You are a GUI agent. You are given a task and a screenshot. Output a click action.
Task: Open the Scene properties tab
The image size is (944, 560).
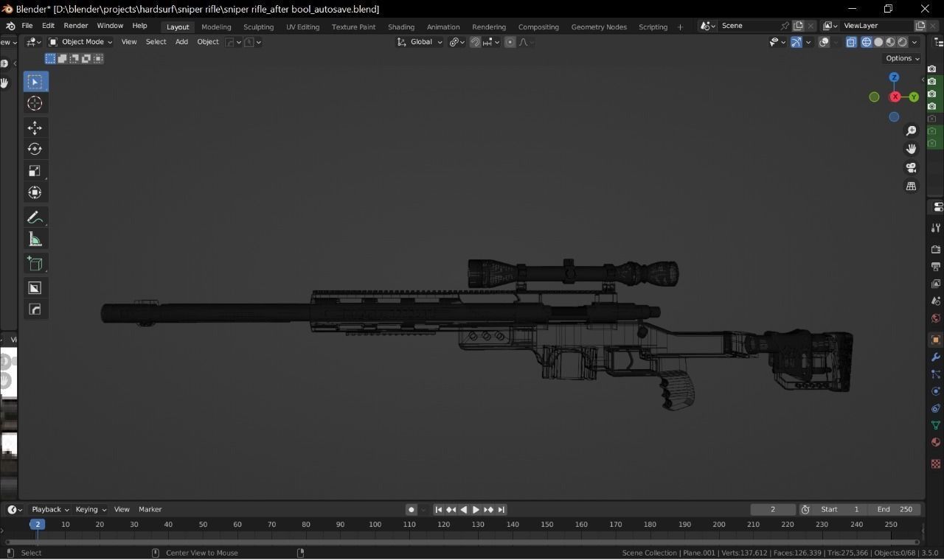(x=936, y=301)
